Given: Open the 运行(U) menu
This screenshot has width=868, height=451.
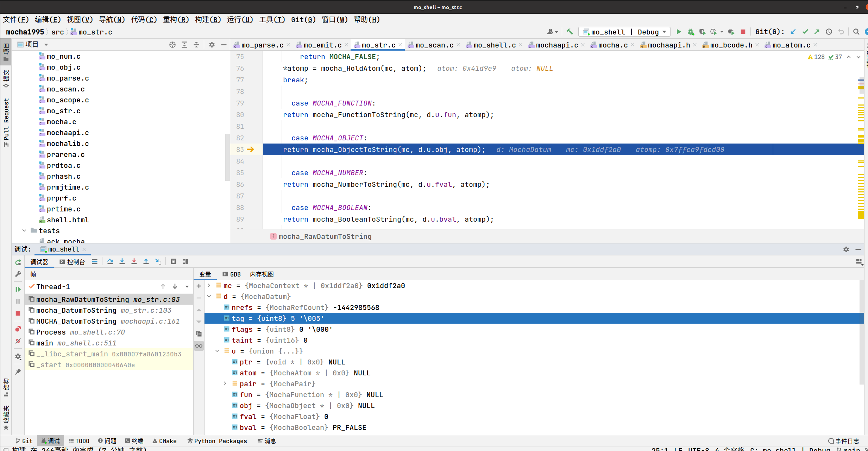Looking at the screenshot, I should [x=240, y=20].
